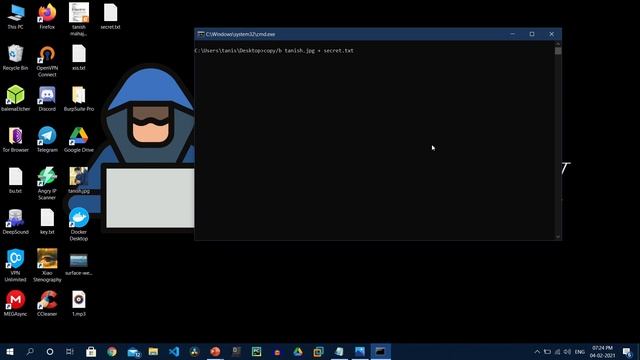Switch to the active cmd taskbar button
This screenshot has height=360, width=640.
[x=380, y=351]
